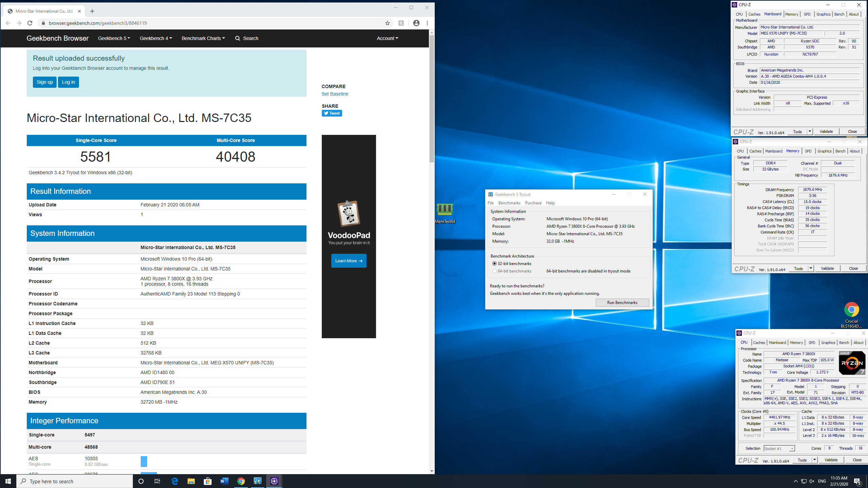868x488 pixels.
Task: Open Tools dropdown arrow in CPU tab CPU-Z
Action: coord(814,460)
